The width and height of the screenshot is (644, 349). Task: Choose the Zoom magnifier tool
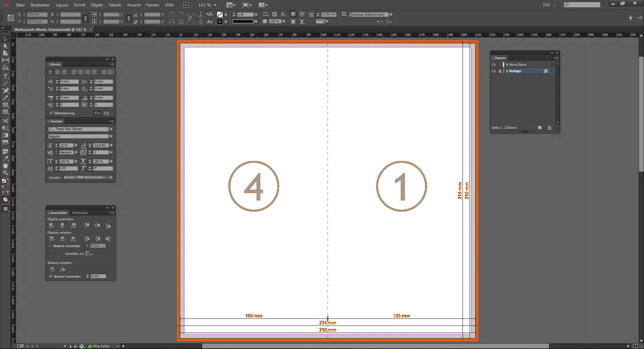[x=5, y=173]
